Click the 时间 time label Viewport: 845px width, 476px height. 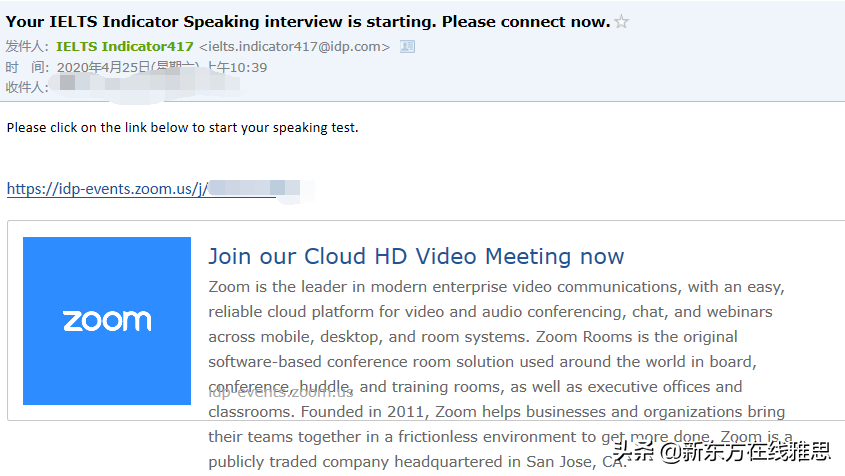pyautogui.click(x=27, y=67)
